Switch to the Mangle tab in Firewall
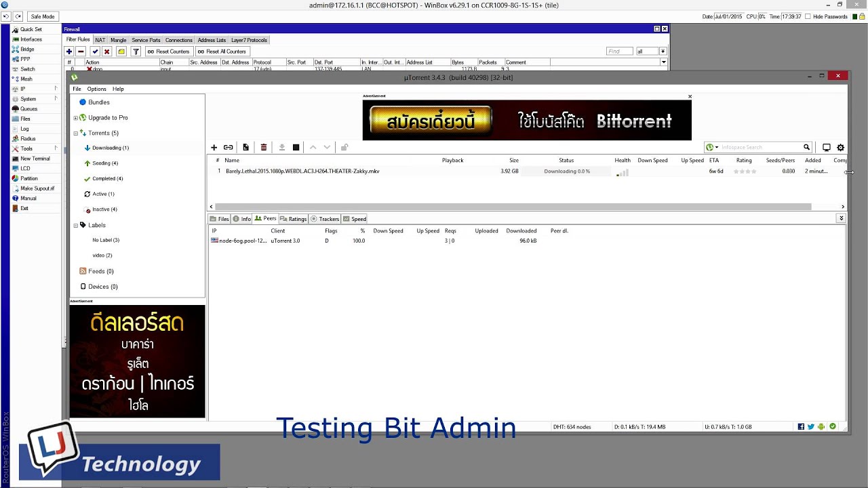This screenshot has width=868, height=488. click(x=119, y=40)
